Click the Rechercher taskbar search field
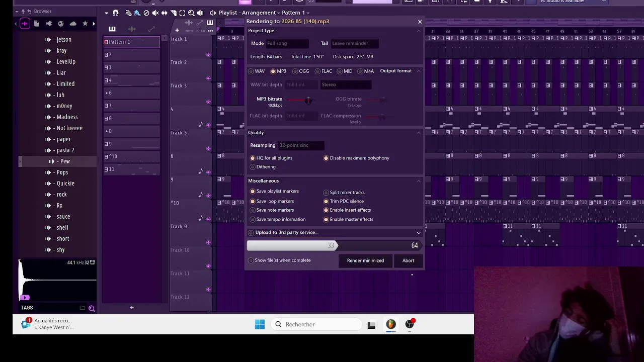Image resolution: width=644 pixels, height=362 pixels. [x=317, y=324]
